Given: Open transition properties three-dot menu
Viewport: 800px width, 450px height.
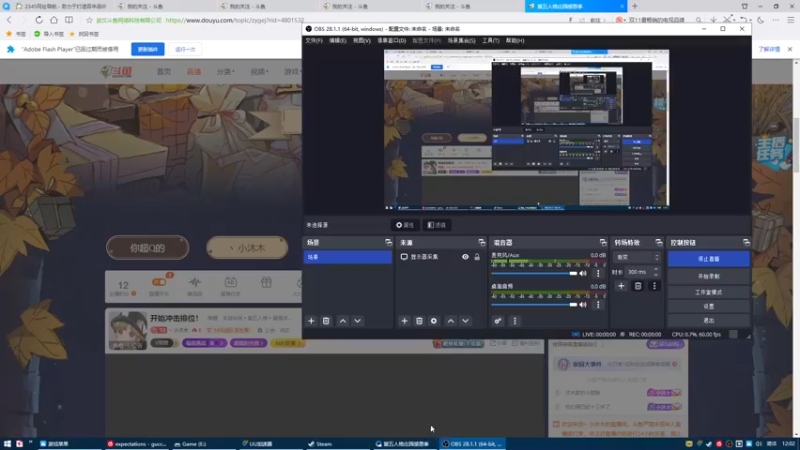Looking at the screenshot, I should coord(655,286).
